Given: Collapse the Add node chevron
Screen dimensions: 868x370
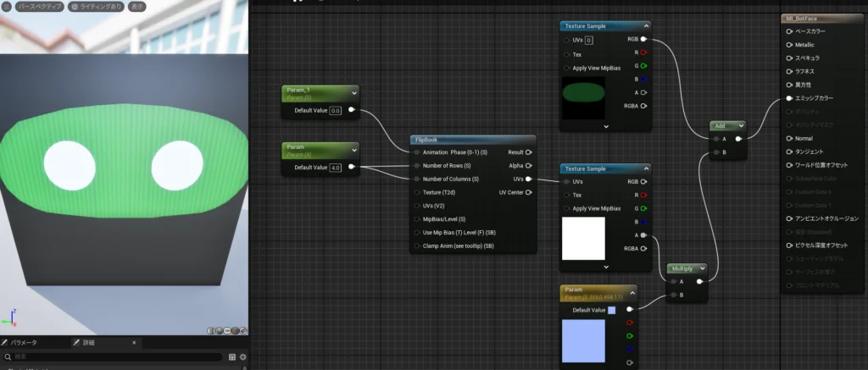Looking at the screenshot, I should [x=740, y=125].
